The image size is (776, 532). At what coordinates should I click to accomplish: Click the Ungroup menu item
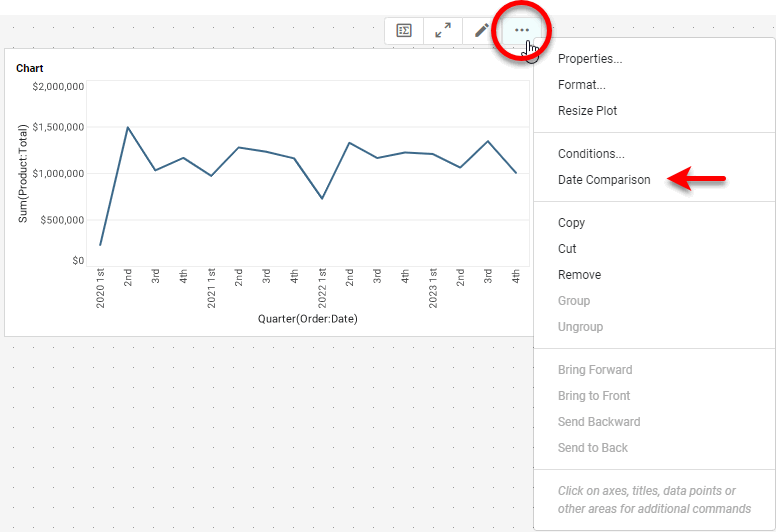pyautogui.click(x=580, y=327)
